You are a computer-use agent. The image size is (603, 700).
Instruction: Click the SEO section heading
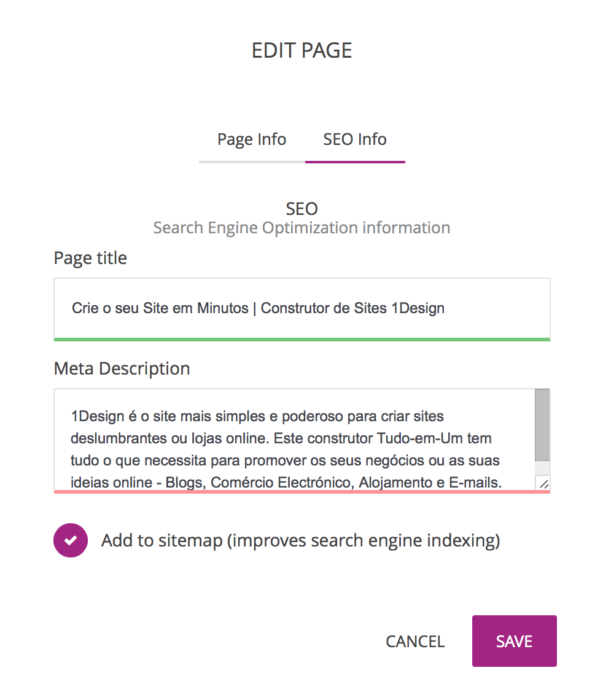(301, 208)
